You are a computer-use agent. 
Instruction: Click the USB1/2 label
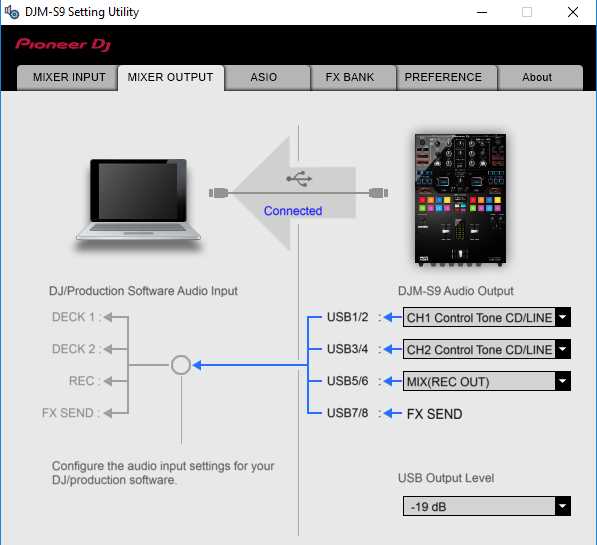coord(348,317)
